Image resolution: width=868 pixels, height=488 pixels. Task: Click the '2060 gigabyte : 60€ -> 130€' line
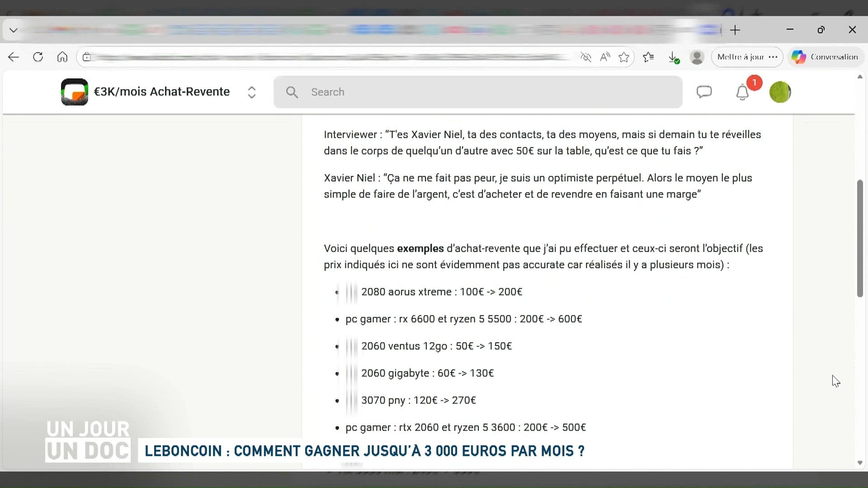pyautogui.click(x=427, y=373)
